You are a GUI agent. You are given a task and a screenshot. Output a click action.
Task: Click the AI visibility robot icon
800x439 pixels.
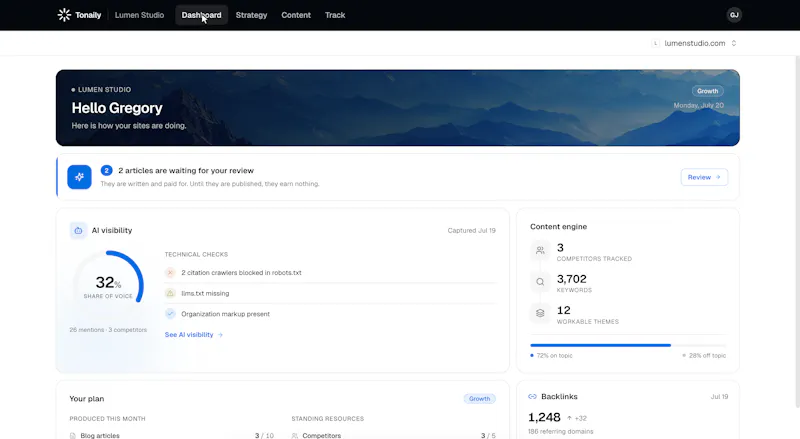tap(78, 230)
